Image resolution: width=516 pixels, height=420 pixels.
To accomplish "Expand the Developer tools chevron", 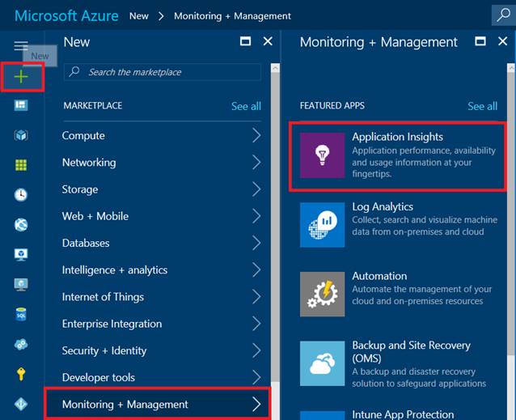I will coord(256,378).
